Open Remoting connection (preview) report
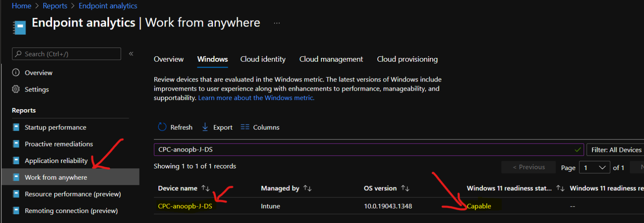 pyautogui.click(x=71, y=211)
